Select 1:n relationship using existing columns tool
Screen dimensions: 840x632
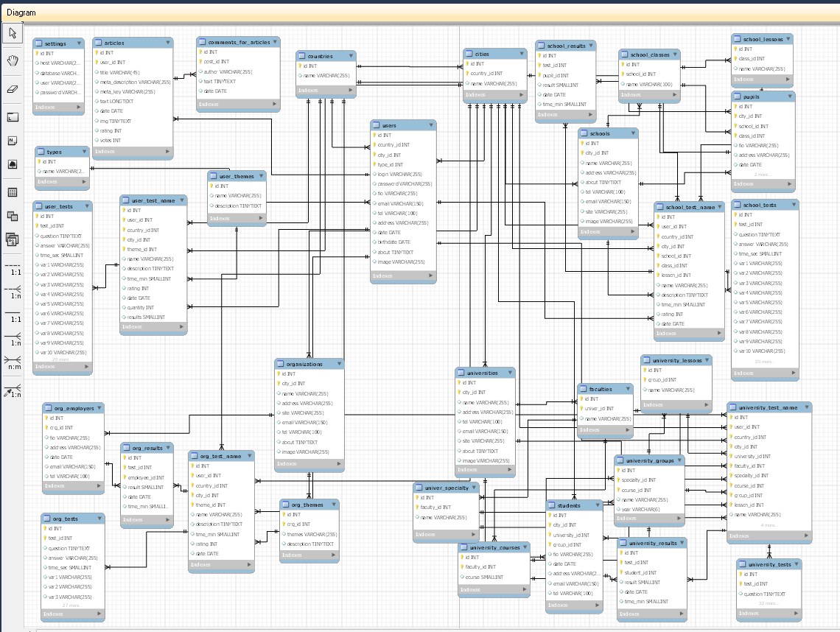(x=13, y=390)
